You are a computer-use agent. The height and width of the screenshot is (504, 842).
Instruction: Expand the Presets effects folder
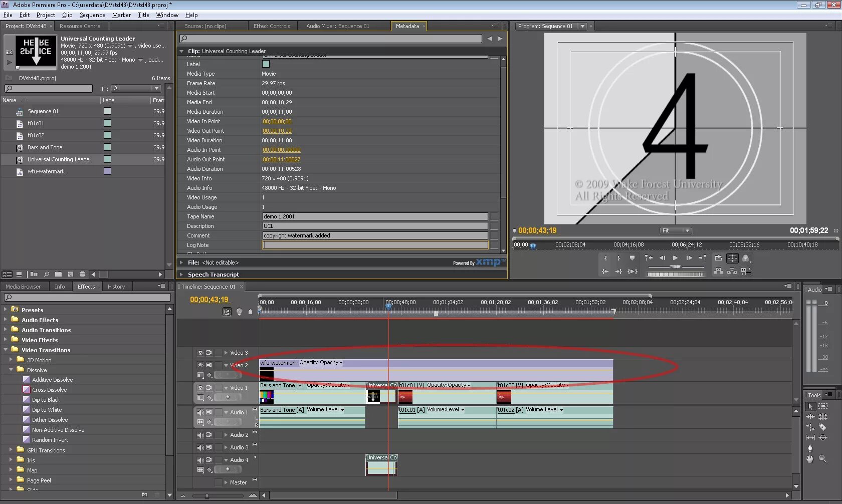(x=6, y=310)
